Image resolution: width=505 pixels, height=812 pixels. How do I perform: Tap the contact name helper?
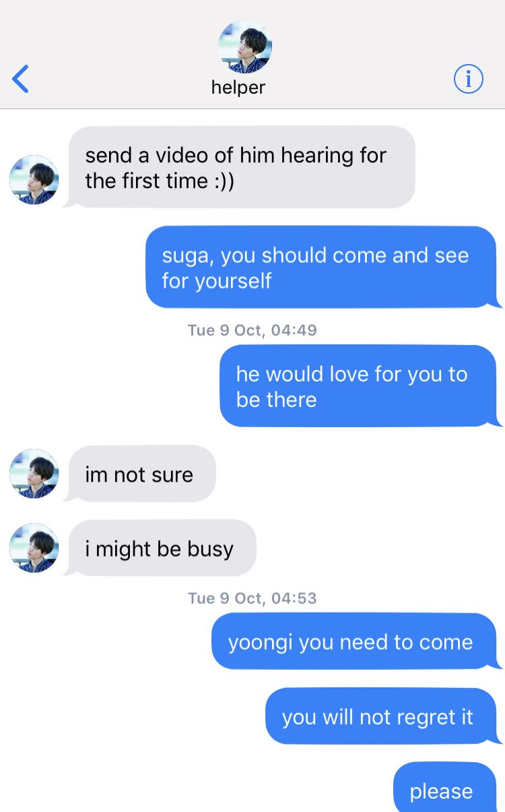(x=238, y=88)
